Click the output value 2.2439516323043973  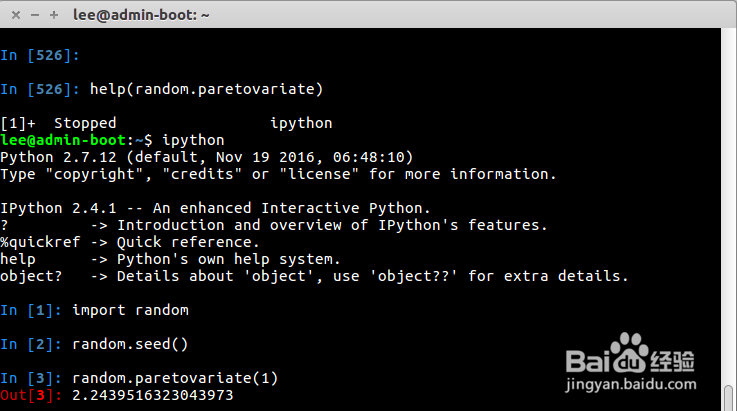(152, 395)
